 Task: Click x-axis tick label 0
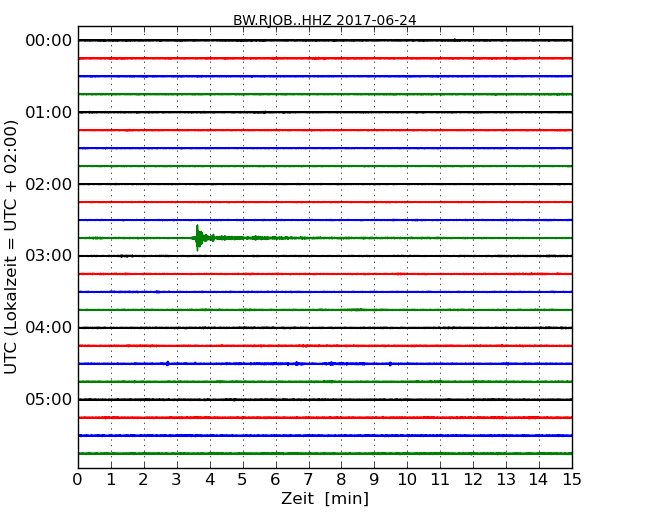pos(78,480)
